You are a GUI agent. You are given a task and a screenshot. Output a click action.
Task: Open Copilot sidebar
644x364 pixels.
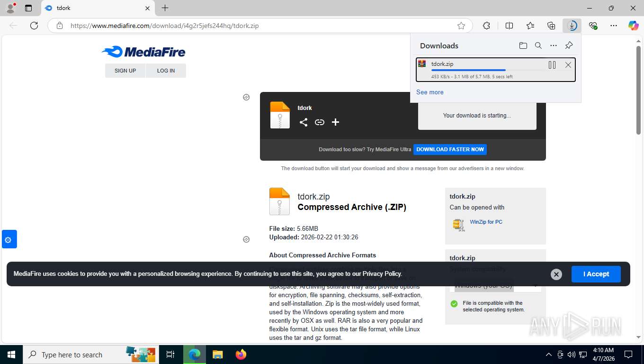(x=633, y=26)
